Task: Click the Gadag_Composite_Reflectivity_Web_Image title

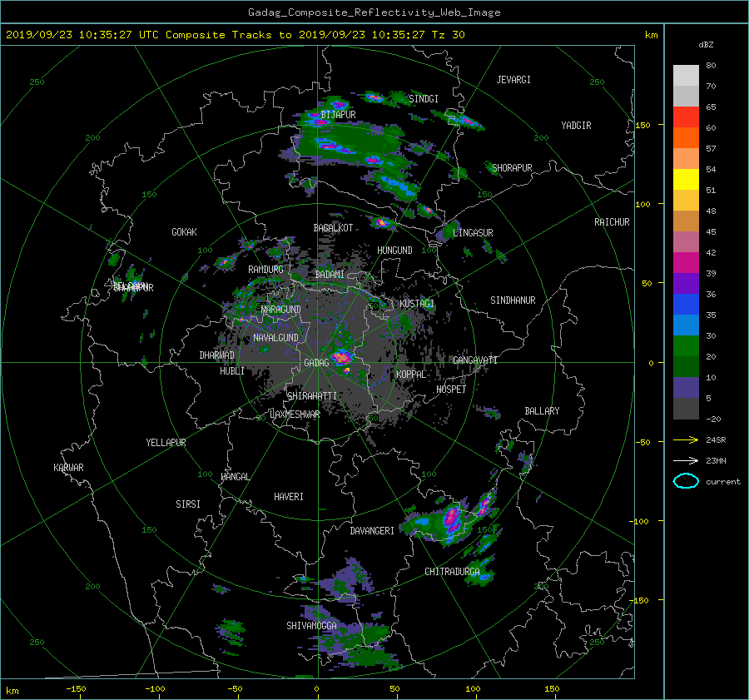Action: [374, 12]
